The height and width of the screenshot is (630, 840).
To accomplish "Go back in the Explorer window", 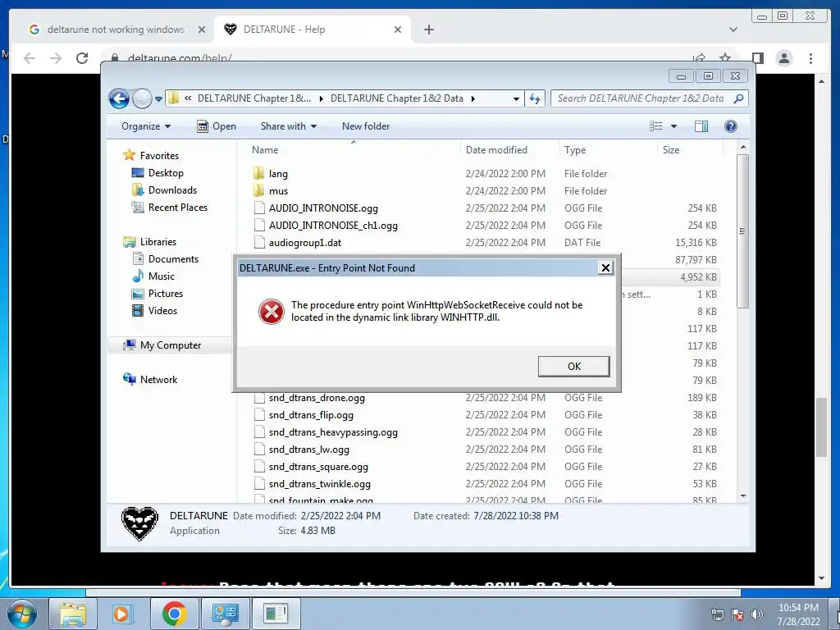I will (x=119, y=98).
